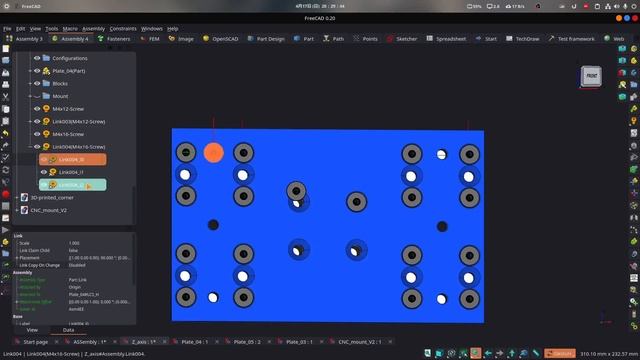Click the Cut scissors icon in left toolbar

pos(6,97)
